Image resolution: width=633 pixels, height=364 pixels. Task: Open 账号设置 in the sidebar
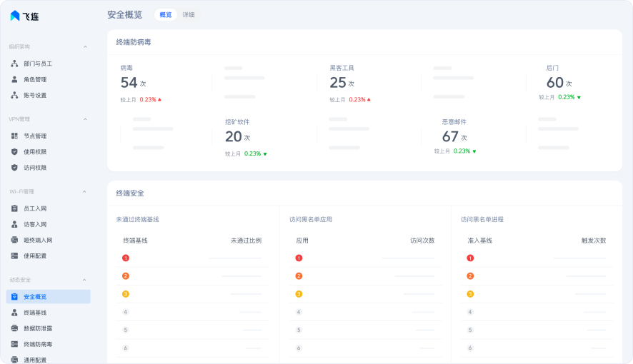pyautogui.click(x=35, y=95)
